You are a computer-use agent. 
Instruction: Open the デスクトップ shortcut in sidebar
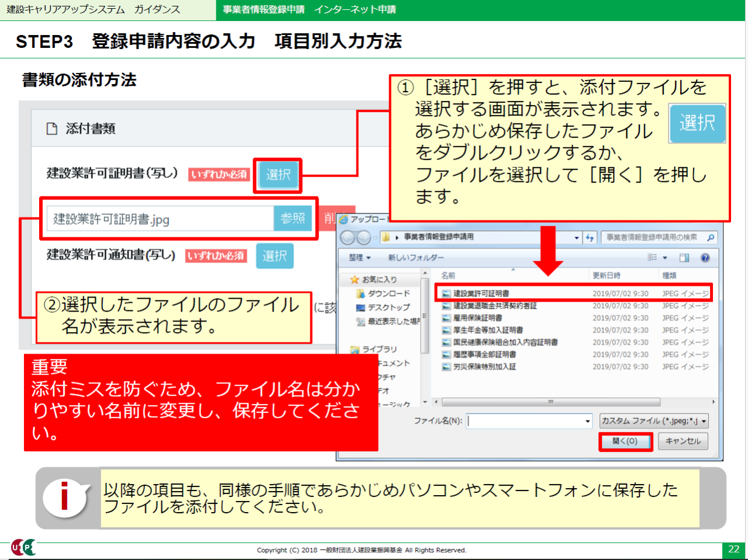coord(388,307)
